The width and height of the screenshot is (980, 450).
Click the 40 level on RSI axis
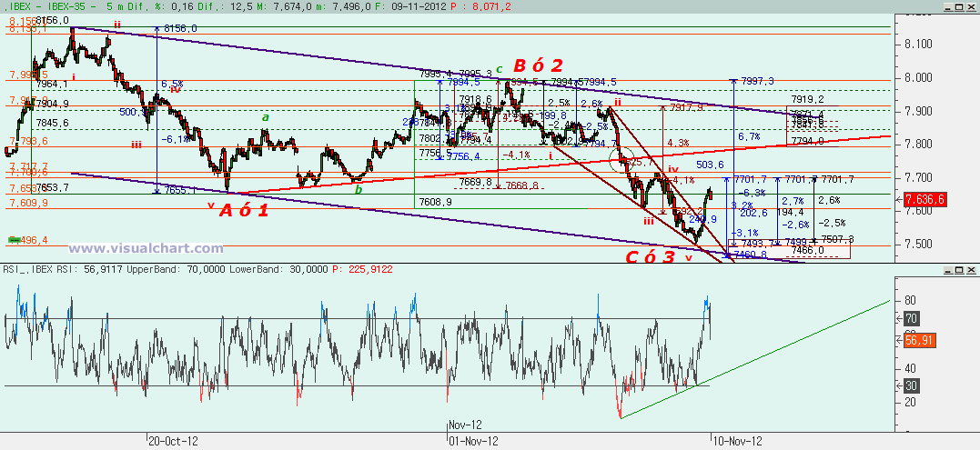(910, 367)
